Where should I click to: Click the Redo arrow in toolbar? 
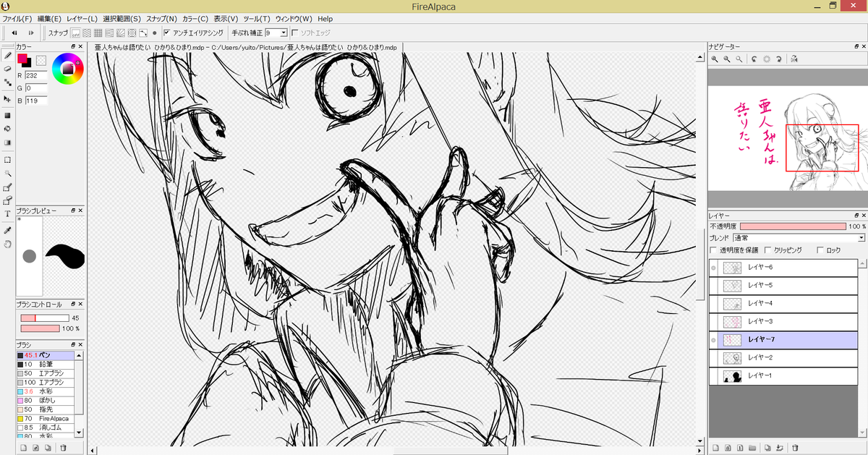point(31,33)
